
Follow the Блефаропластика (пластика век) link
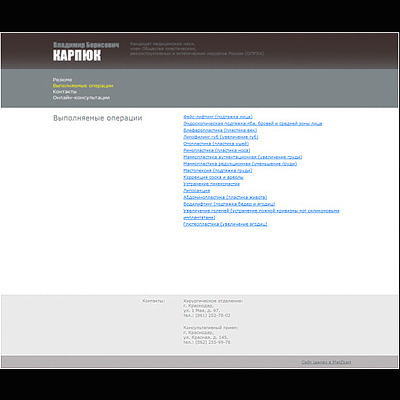[x=220, y=130]
